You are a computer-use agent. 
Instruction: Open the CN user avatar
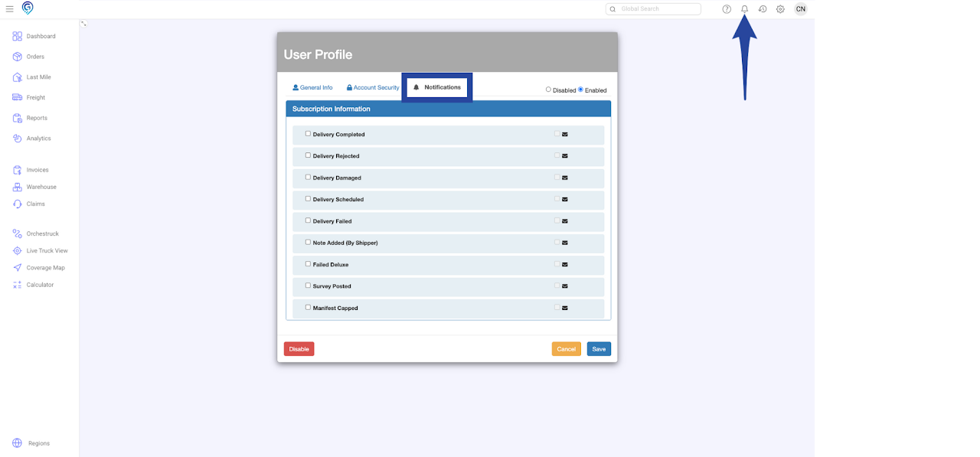coord(800,9)
